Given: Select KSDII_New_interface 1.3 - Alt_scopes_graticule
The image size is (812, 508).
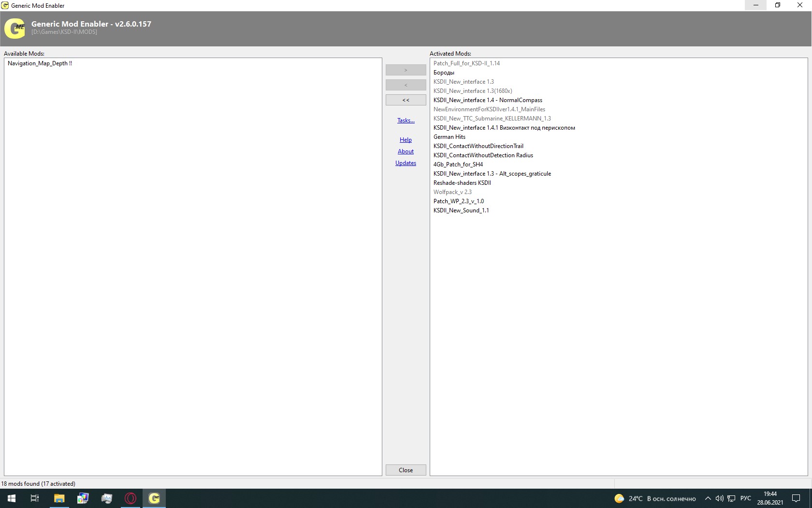Looking at the screenshot, I should click(x=492, y=174).
